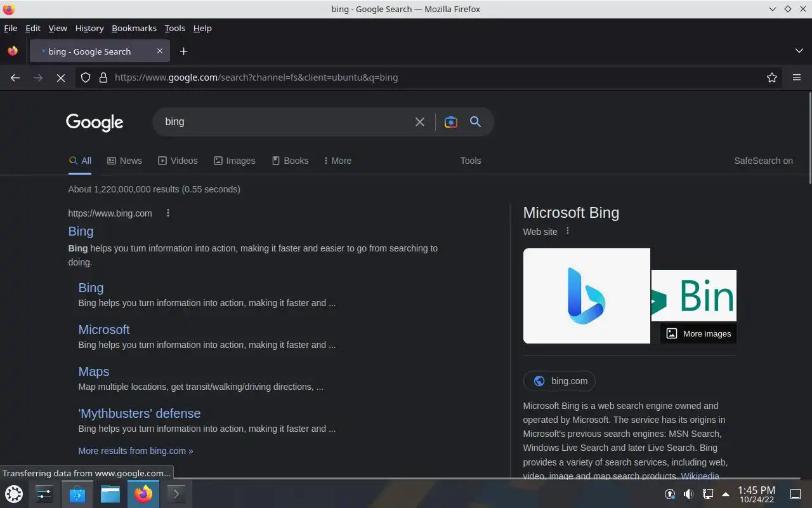Open System Settings from taskbar
This screenshot has height=508, width=812.
pyautogui.click(x=44, y=493)
